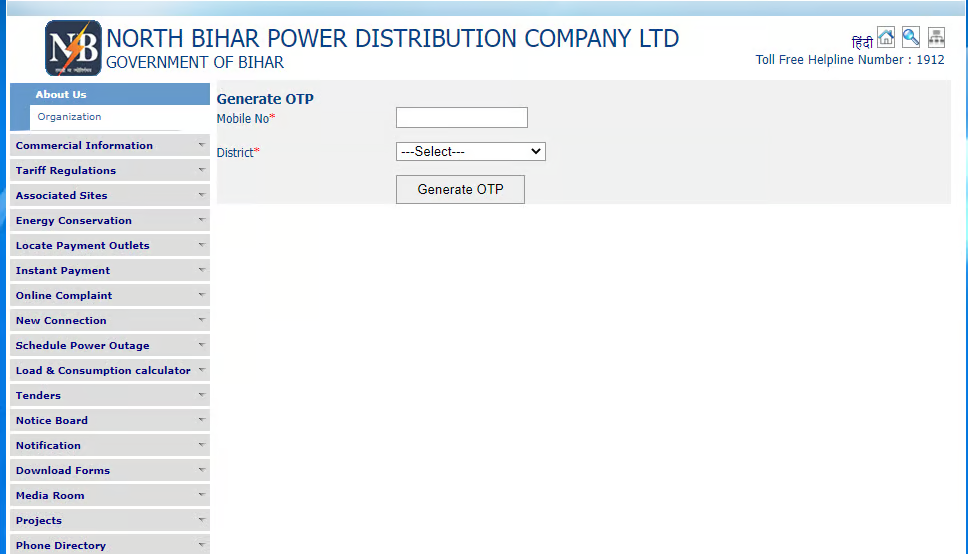Open the Home icon in header
The width and height of the screenshot is (968, 554).
(x=886, y=37)
